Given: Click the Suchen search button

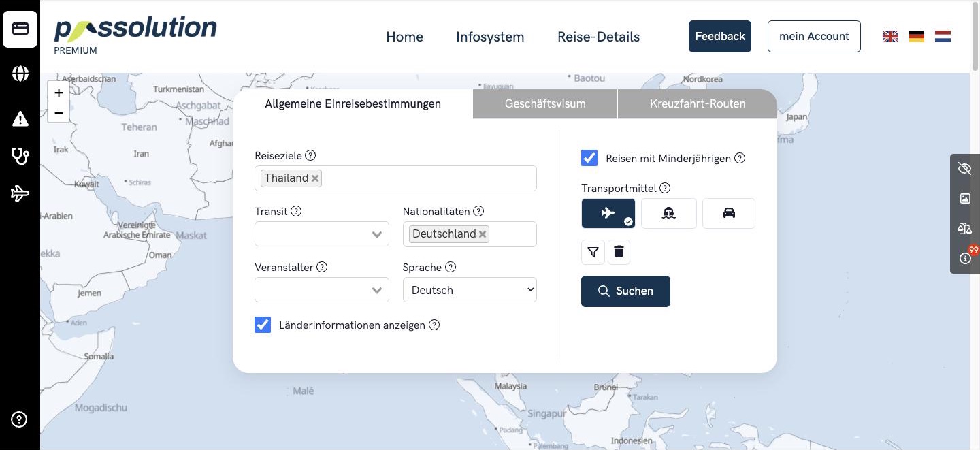Looking at the screenshot, I should (x=625, y=291).
